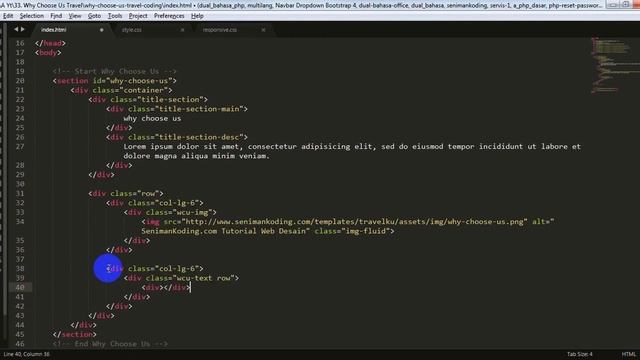This screenshot has width=640, height=360.
Task: Open the Preferences menu
Action: (169, 16)
